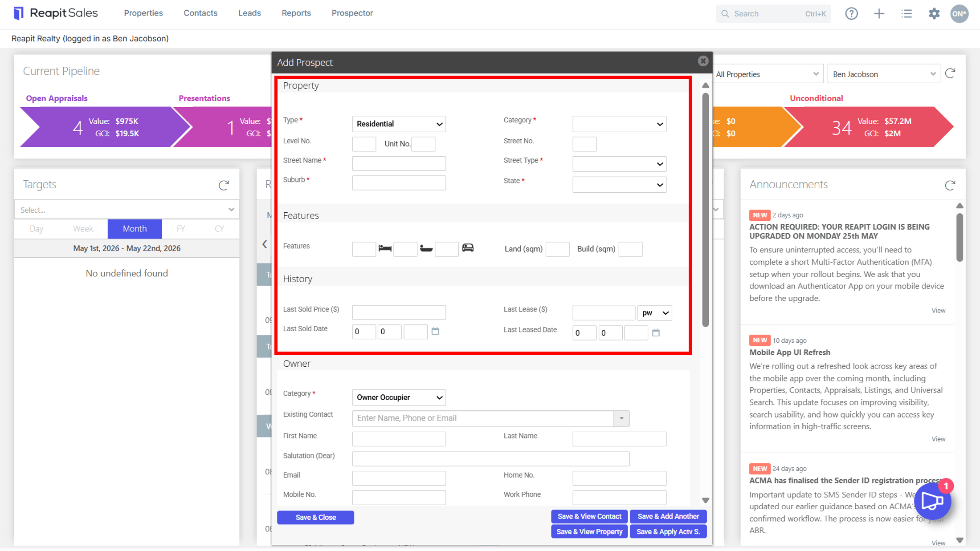Image resolution: width=980 pixels, height=551 pixels.
Task: Click the Street Name input field
Action: [x=399, y=163]
